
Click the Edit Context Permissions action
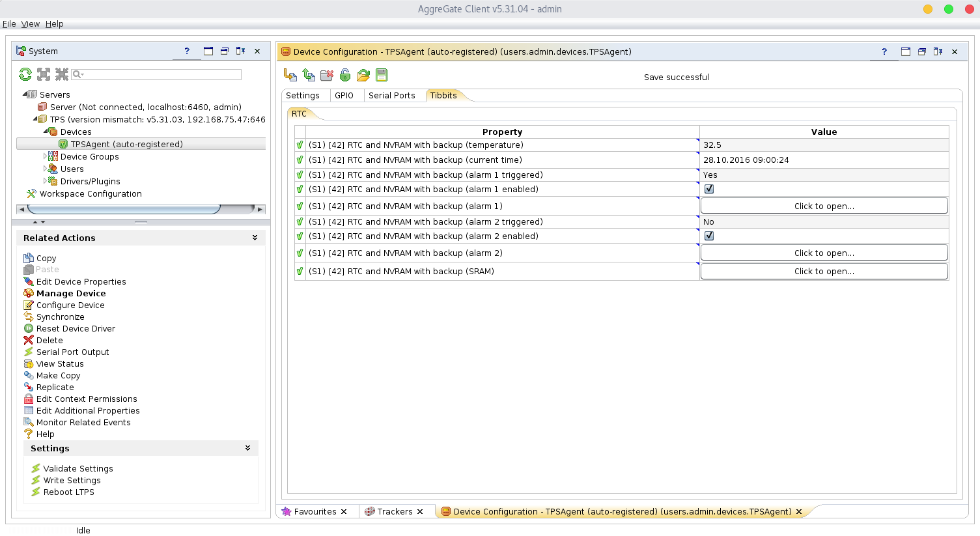81,399
